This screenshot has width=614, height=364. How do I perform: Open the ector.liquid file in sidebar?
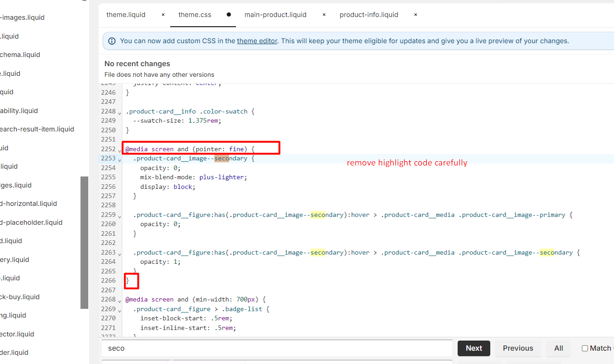click(x=17, y=334)
